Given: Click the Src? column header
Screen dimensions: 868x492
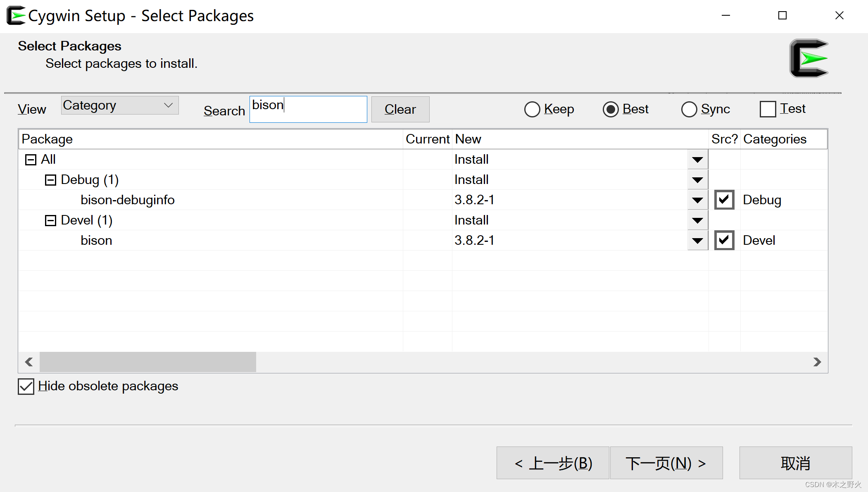Looking at the screenshot, I should point(725,139).
